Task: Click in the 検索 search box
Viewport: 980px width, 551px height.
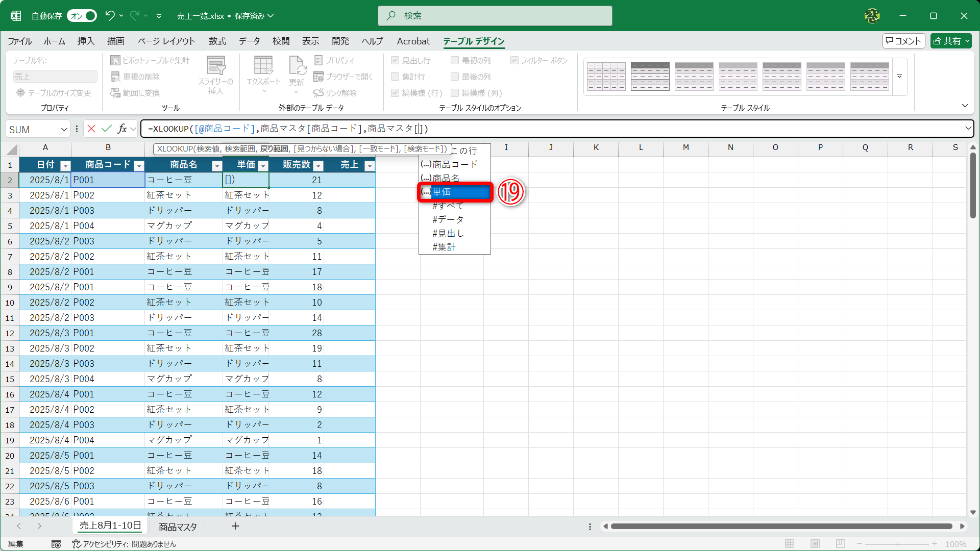Action: pyautogui.click(x=495, y=16)
